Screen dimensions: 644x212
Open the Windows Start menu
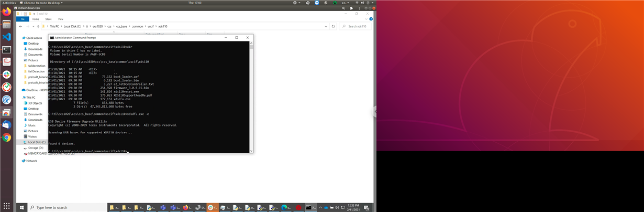tap(21, 207)
